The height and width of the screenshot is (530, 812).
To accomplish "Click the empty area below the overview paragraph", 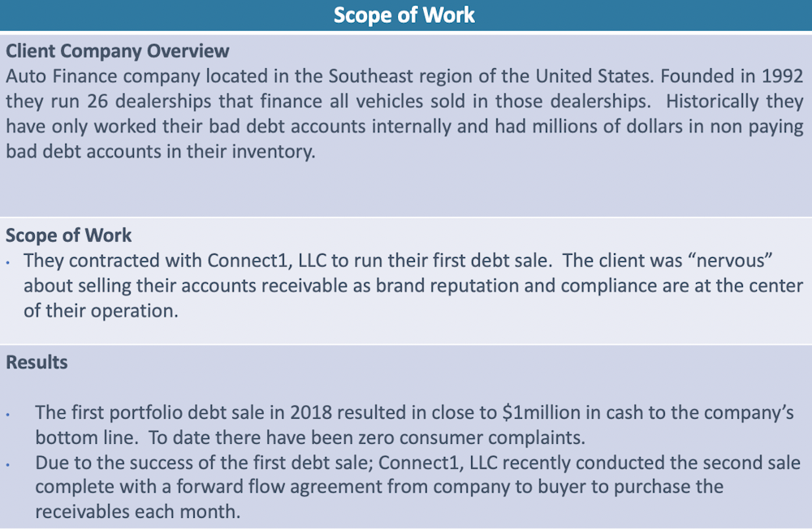I will pos(406,189).
